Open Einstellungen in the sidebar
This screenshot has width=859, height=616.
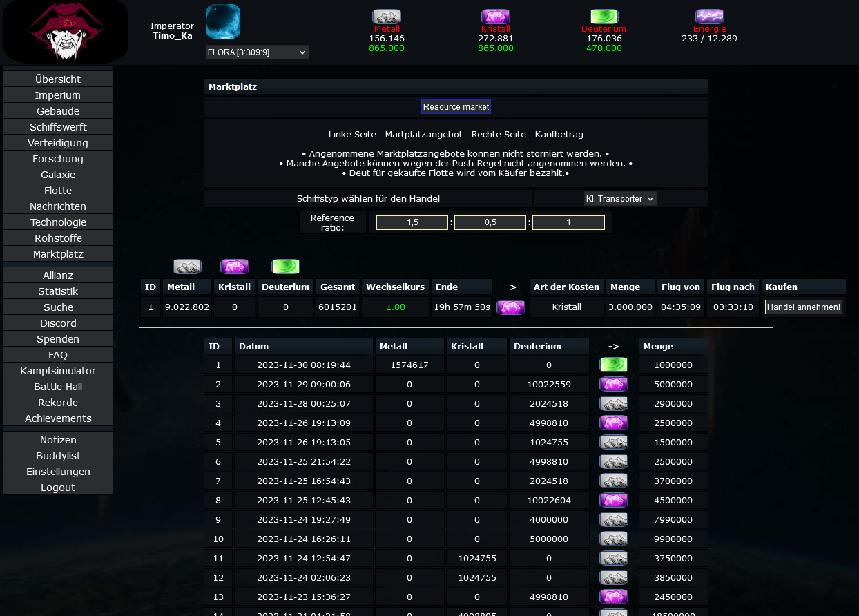58,472
